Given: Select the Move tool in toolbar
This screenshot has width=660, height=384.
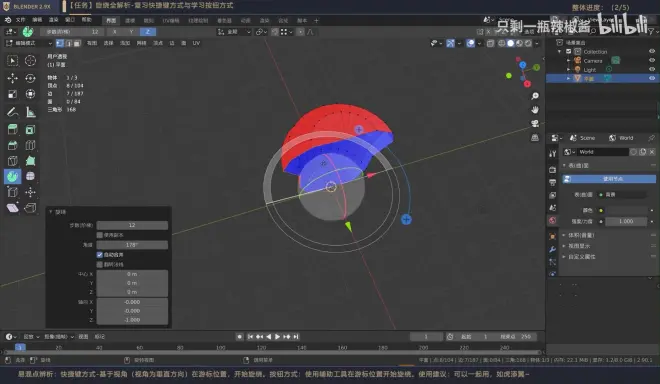Looking at the screenshot, I should (12, 78).
